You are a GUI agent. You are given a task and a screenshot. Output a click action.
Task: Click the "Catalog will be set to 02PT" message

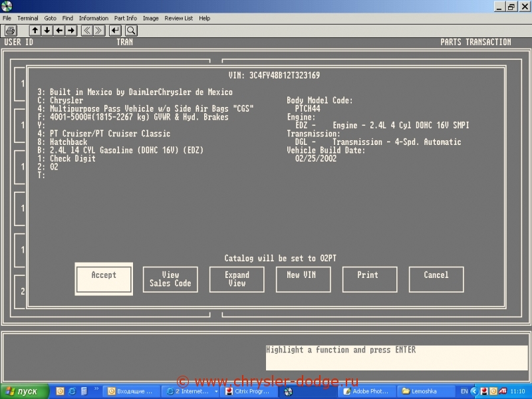point(280,258)
